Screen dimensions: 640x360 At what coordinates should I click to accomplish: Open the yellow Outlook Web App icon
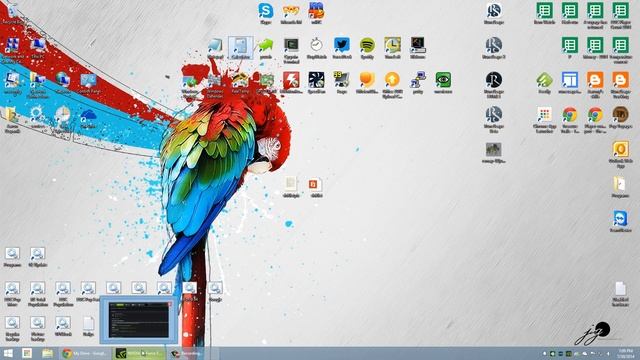pos(620,149)
